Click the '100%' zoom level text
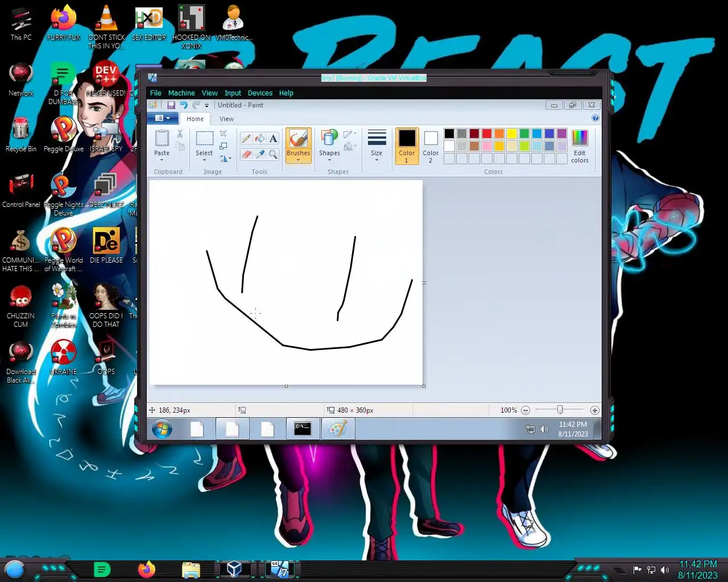The width and height of the screenshot is (728, 582). tap(508, 410)
